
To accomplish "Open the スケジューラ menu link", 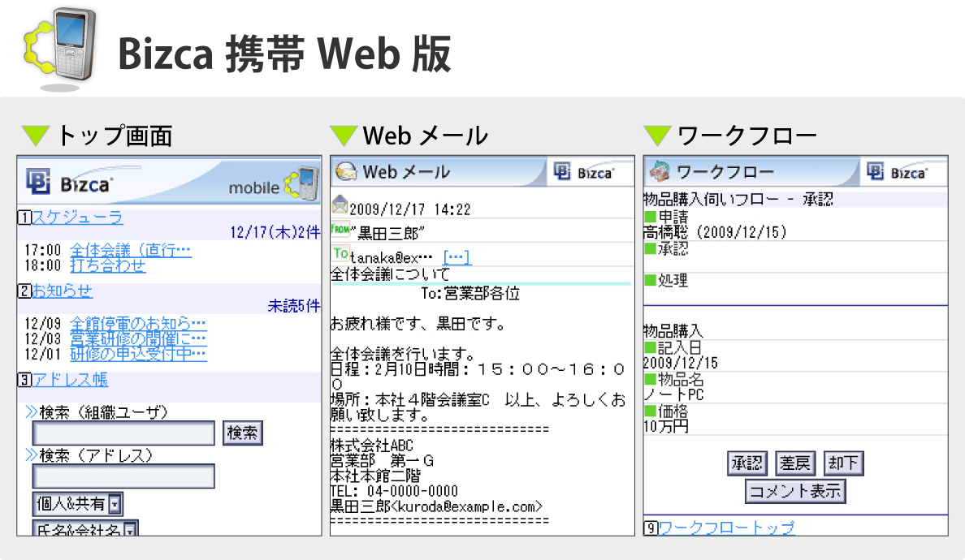I will (77, 217).
